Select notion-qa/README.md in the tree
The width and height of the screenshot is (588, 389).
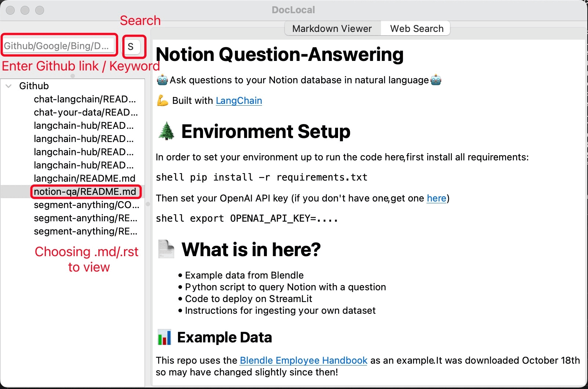(x=85, y=192)
